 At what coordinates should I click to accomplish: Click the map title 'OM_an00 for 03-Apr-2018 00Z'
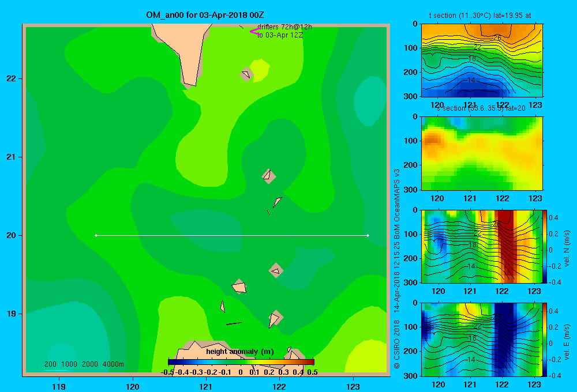click(205, 15)
